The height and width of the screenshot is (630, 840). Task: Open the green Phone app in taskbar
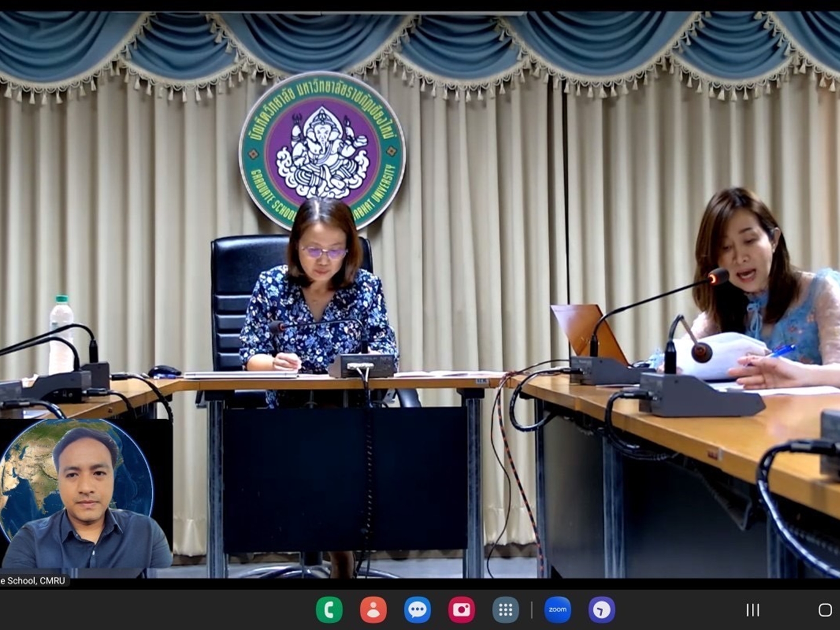(x=329, y=610)
